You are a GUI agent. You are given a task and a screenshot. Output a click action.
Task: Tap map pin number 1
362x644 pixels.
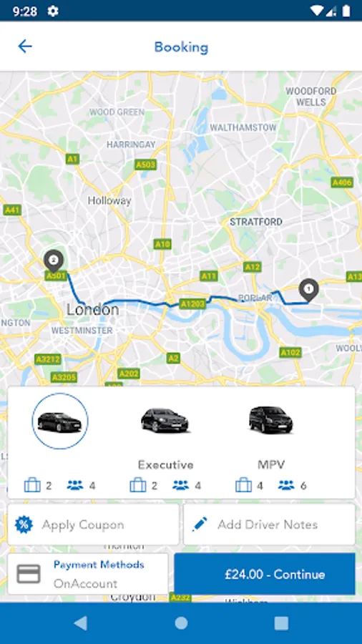[308, 290]
